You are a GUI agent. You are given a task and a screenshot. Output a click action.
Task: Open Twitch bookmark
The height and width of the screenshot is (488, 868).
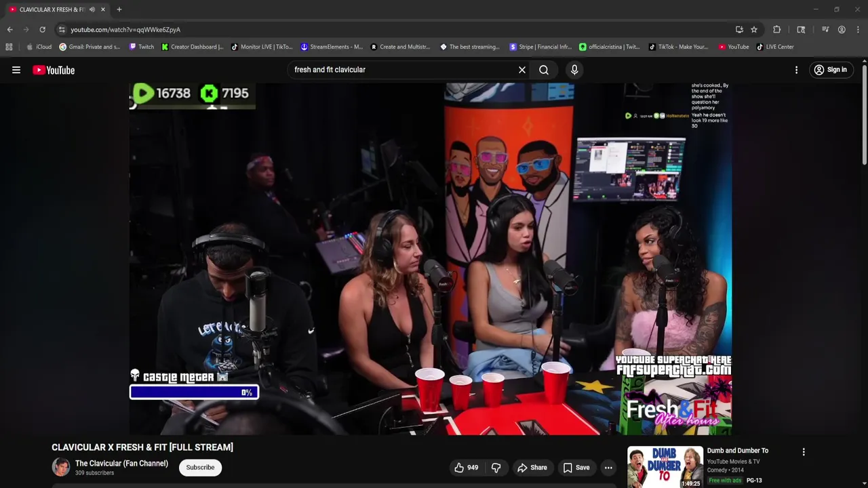coord(142,47)
